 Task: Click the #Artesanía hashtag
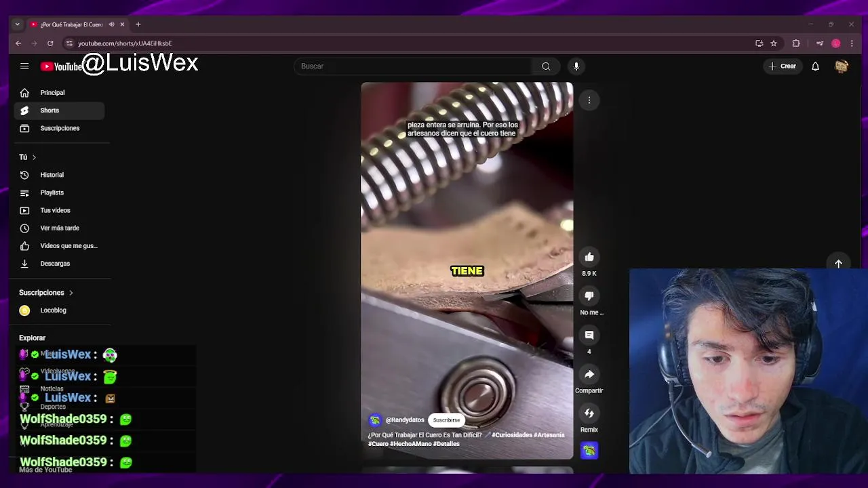tap(549, 435)
